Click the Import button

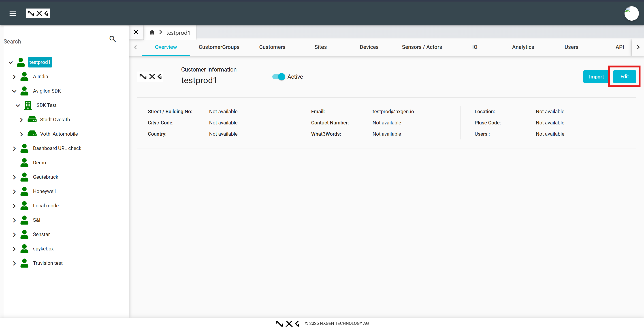tap(596, 77)
